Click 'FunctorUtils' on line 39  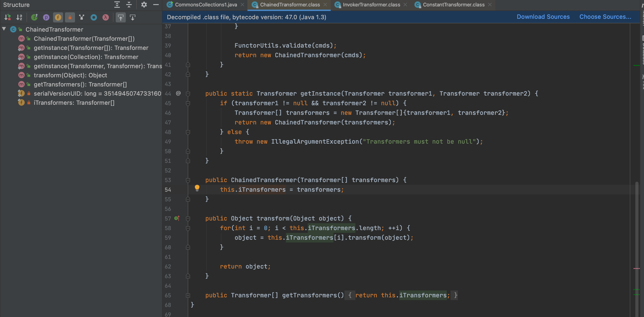tap(256, 46)
